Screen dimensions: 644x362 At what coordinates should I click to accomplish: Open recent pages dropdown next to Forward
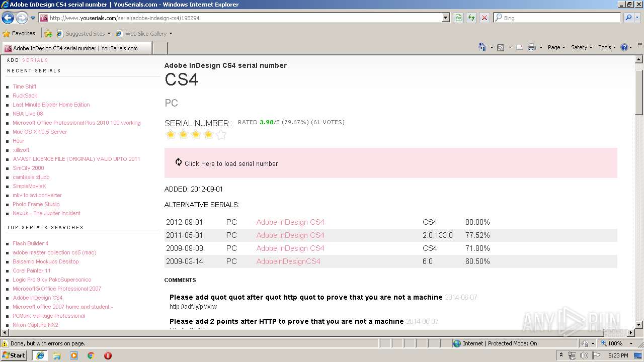pos(33,18)
